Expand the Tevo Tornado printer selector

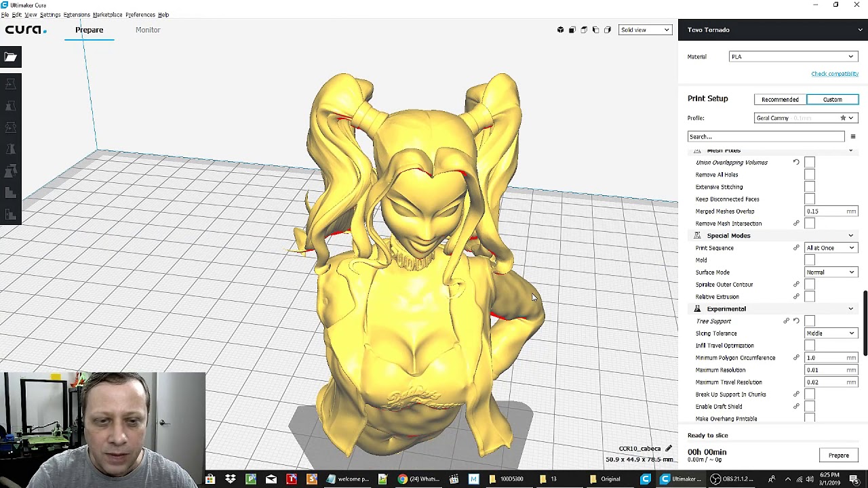tap(773, 30)
